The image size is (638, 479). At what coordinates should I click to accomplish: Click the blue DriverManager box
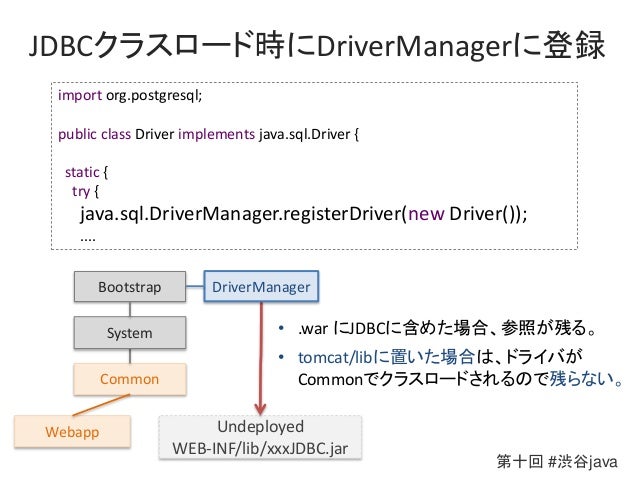pos(261,287)
